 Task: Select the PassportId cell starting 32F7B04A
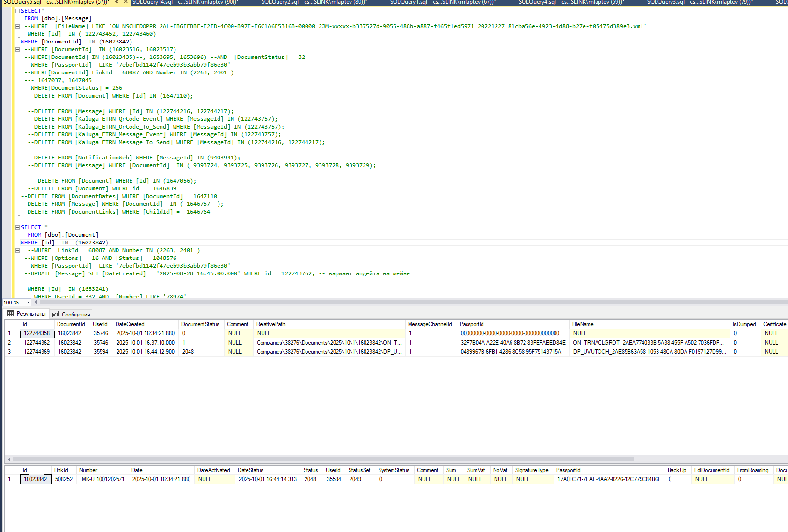[x=513, y=343]
